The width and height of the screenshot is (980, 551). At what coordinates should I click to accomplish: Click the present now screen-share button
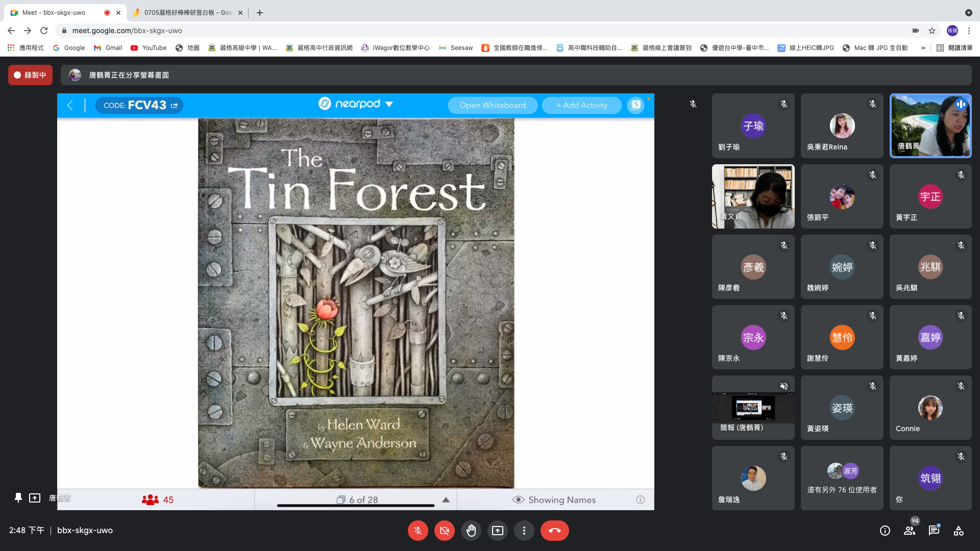click(497, 531)
